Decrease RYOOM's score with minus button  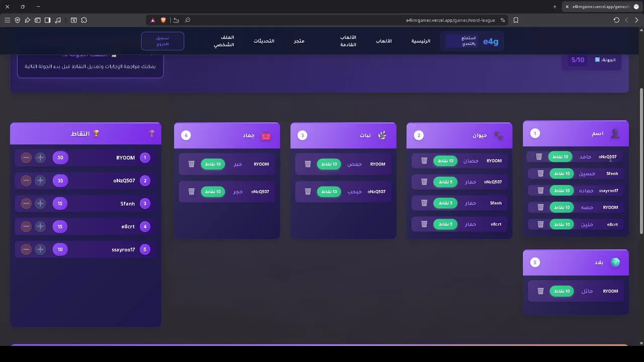click(x=26, y=157)
